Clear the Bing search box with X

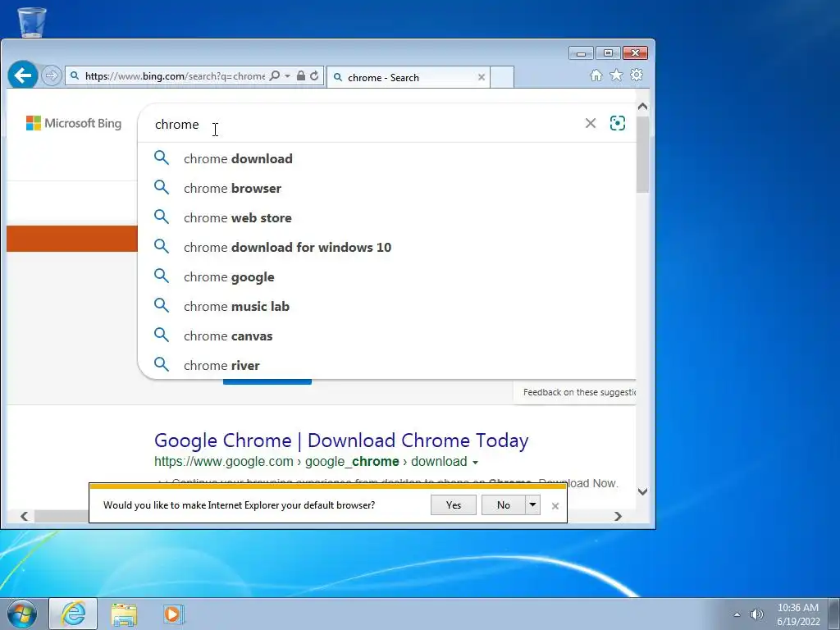tap(591, 124)
